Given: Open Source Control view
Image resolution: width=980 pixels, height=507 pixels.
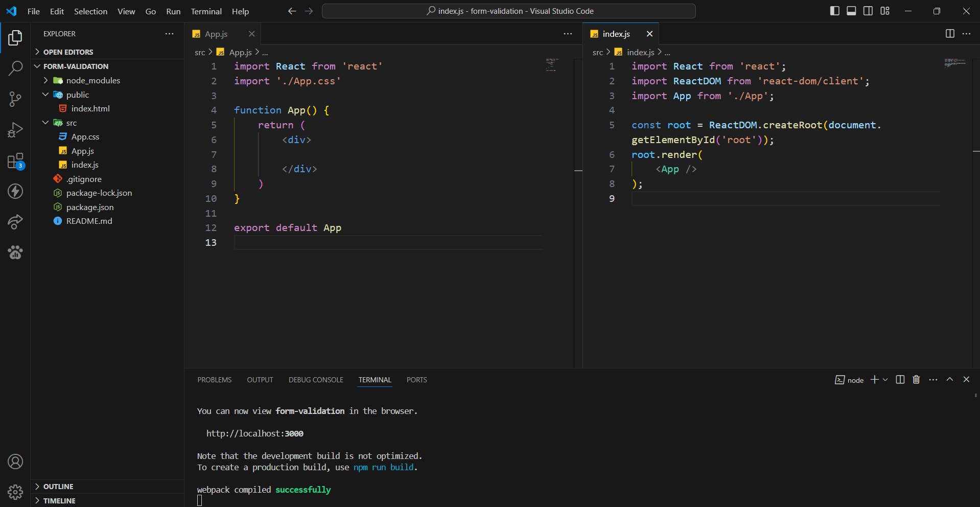Looking at the screenshot, I should [15, 99].
